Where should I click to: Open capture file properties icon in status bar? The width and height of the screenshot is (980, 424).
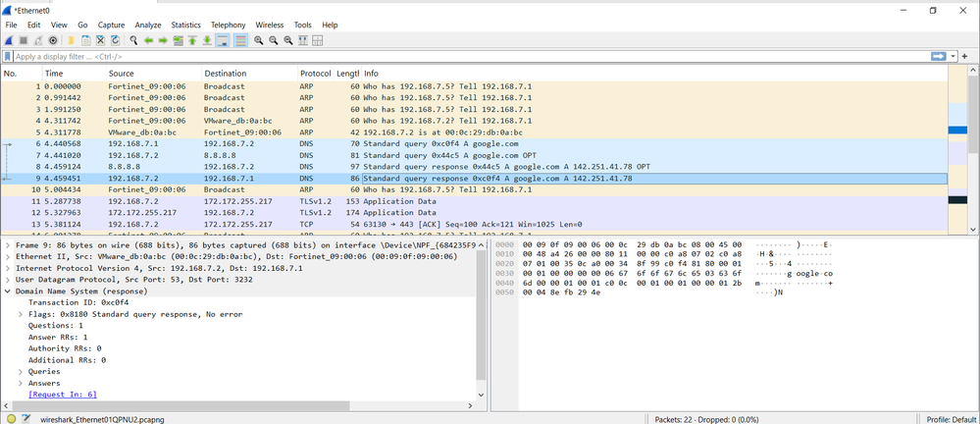click(26, 419)
